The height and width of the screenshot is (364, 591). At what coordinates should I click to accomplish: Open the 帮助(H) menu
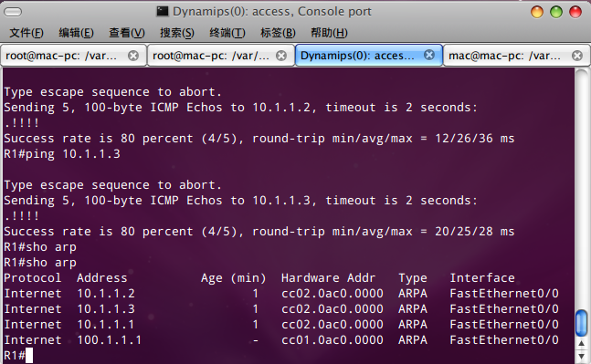pos(329,33)
